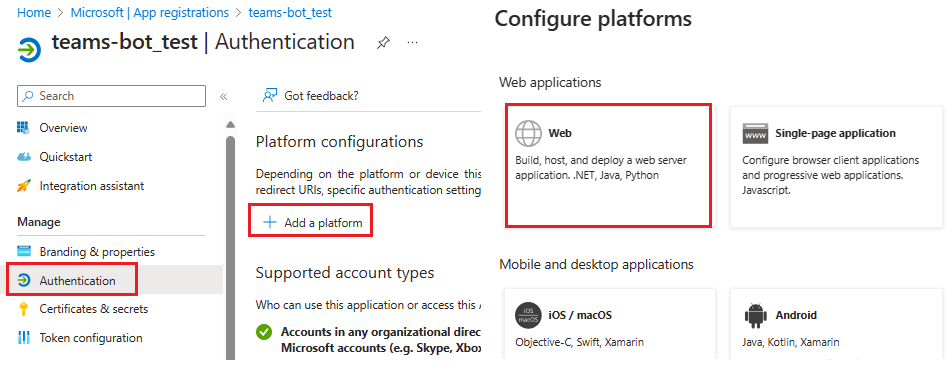Screen dimensions: 952x375
Task: Open the more options ellipsis in the title
Action: [x=412, y=43]
